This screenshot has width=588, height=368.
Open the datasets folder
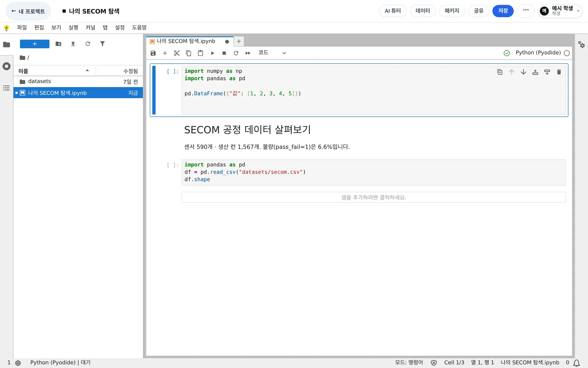(x=78, y=81)
